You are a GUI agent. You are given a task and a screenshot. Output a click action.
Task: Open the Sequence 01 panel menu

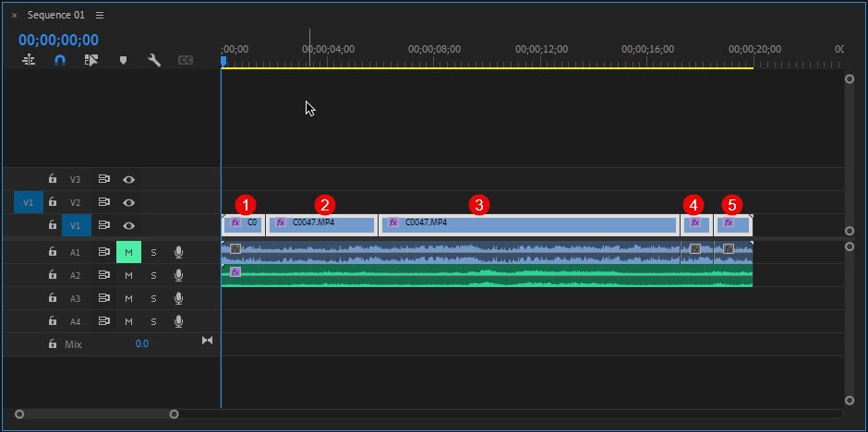pyautogui.click(x=100, y=16)
